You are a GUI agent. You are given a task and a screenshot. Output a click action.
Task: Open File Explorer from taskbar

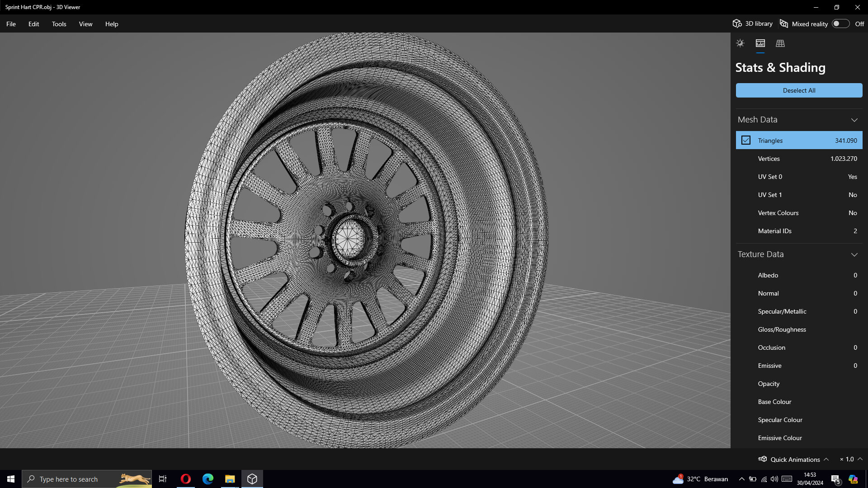[x=230, y=479]
